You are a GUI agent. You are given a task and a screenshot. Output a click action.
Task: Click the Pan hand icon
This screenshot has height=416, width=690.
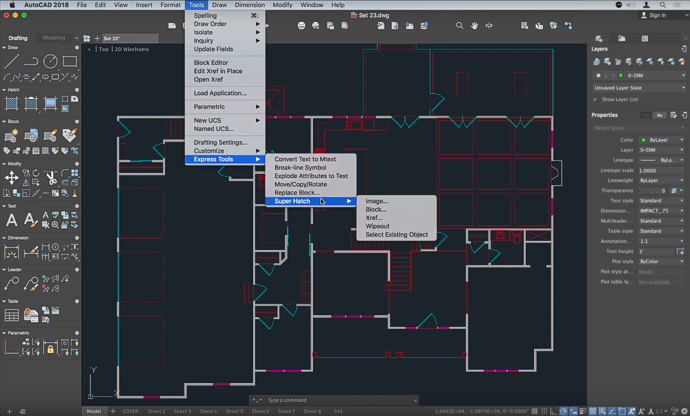[474, 26]
